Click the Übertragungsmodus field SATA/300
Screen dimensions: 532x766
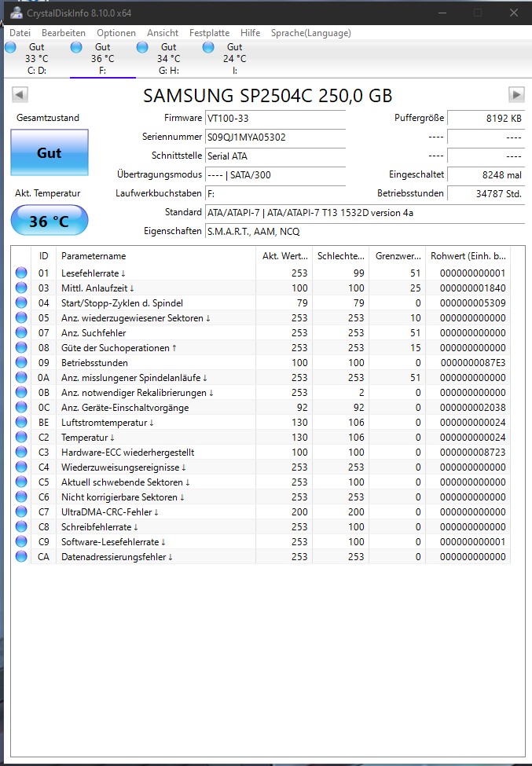pos(275,175)
